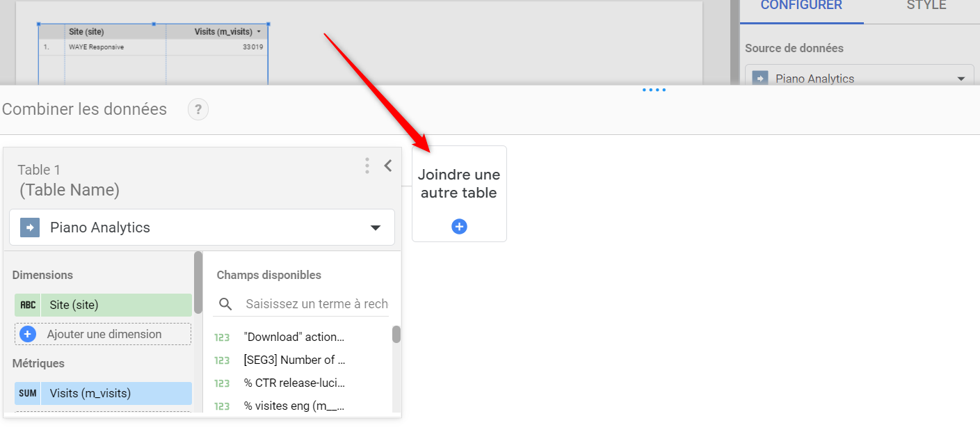Screen dimensions: 980x430
Task: Open the help question mark icon
Action: 198,109
